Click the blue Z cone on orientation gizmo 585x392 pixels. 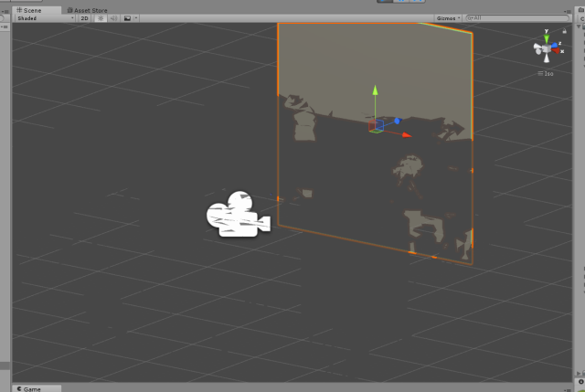(555, 45)
